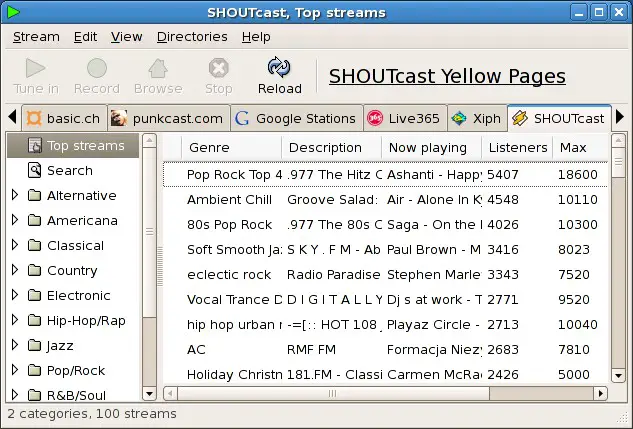Image resolution: width=633 pixels, height=429 pixels.
Task: Click the Stop toolbar icon
Action: coord(218,68)
